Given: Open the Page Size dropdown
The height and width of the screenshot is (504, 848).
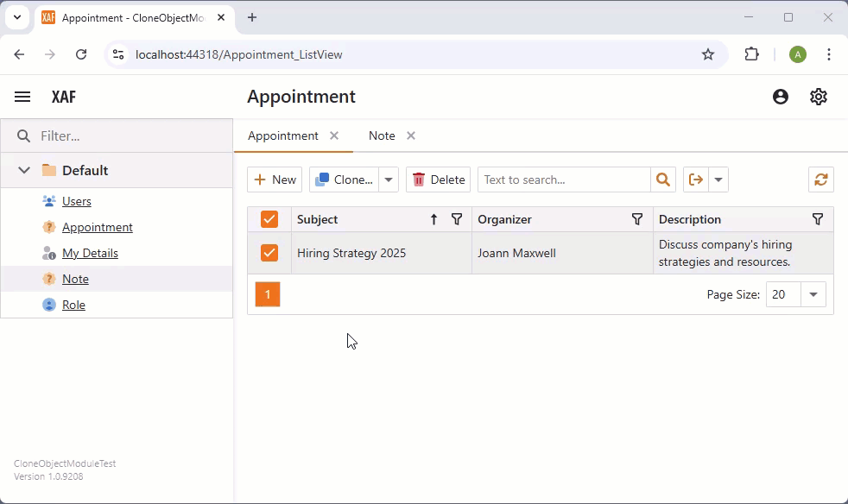Looking at the screenshot, I should [x=813, y=294].
